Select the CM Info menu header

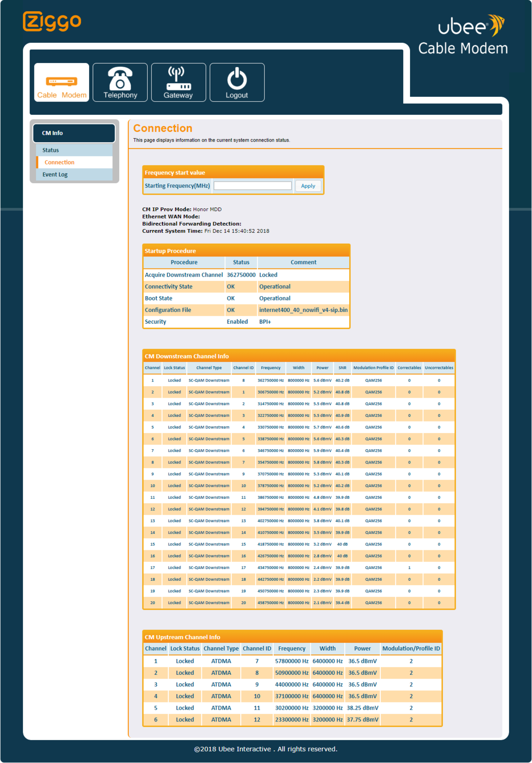coord(74,133)
